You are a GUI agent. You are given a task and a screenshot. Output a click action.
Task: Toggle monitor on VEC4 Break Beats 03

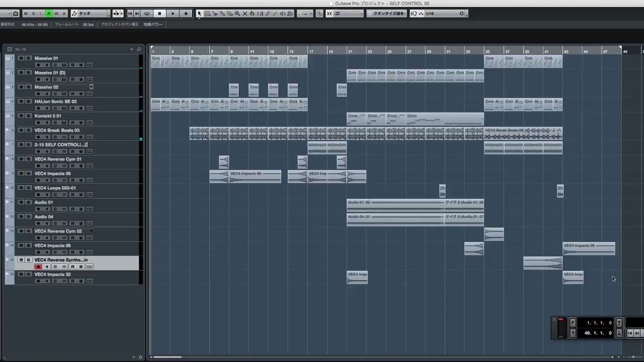click(x=47, y=137)
